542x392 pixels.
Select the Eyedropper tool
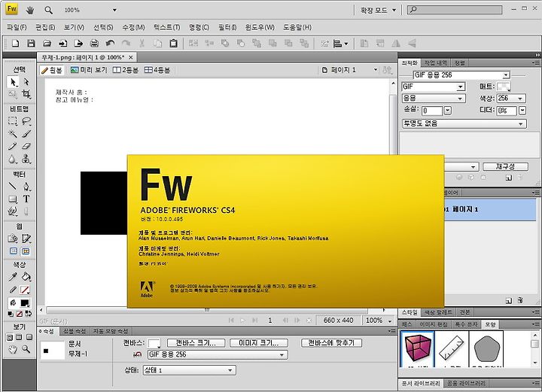(13, 277)
